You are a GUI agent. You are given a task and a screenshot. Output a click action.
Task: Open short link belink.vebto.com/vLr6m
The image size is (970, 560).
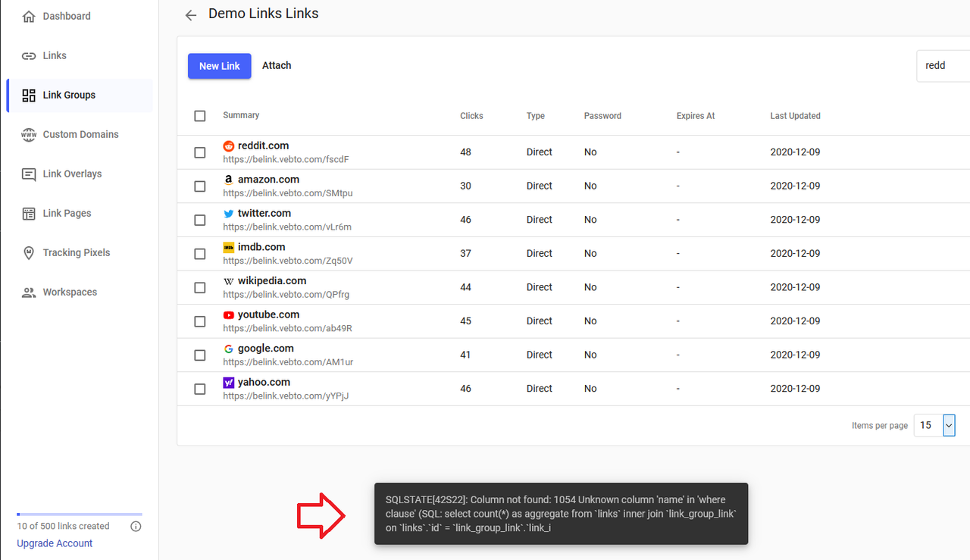(x=287, y=227)
